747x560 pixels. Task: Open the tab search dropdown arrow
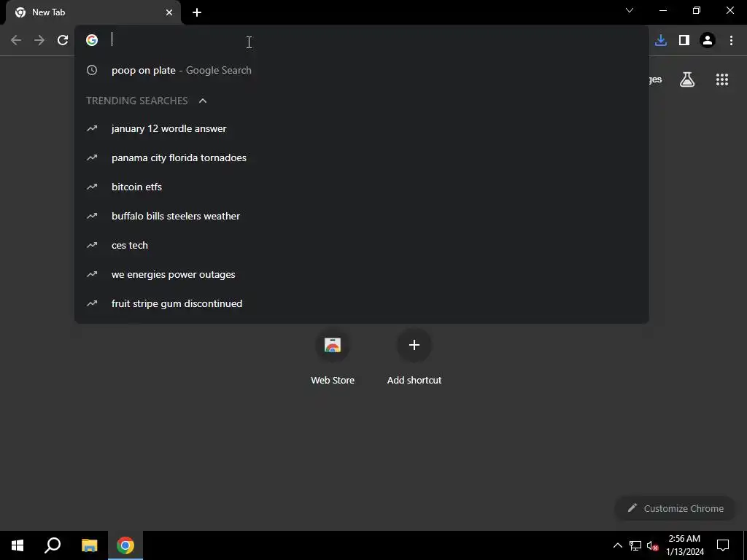click(x=630, y=10)
